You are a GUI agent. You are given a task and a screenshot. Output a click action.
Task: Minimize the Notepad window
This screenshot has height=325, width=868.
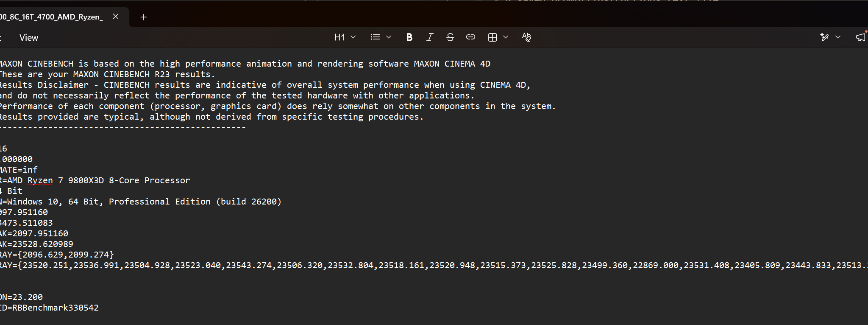pos(844,9)
